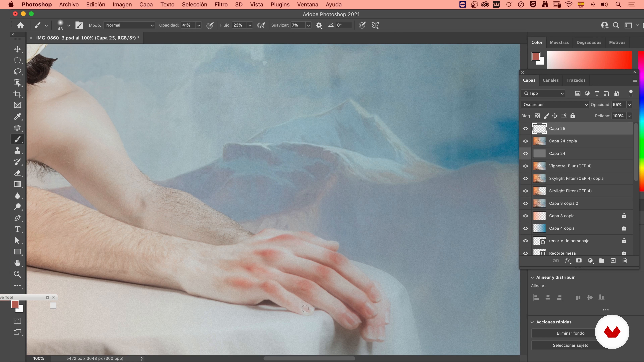644x362 pixels.
Task: Open the Selección menu
Action: (x=195, y=5)
